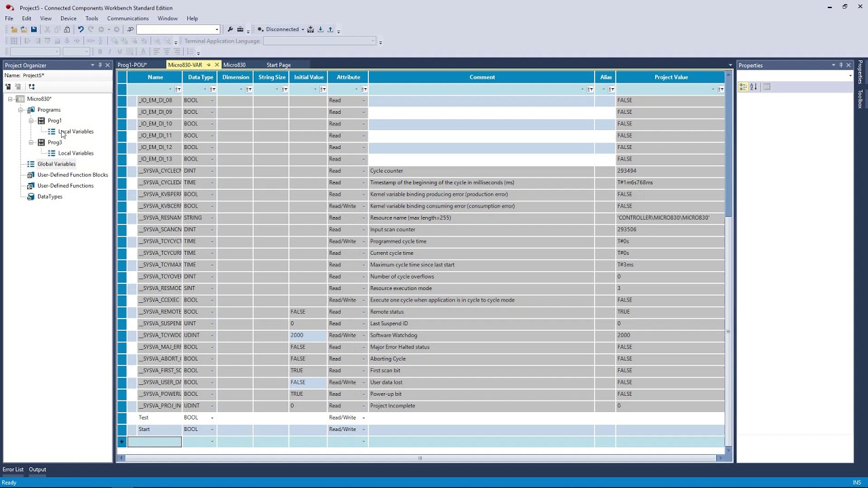Open Toolbox side tab on right edge

click(860, 99)
